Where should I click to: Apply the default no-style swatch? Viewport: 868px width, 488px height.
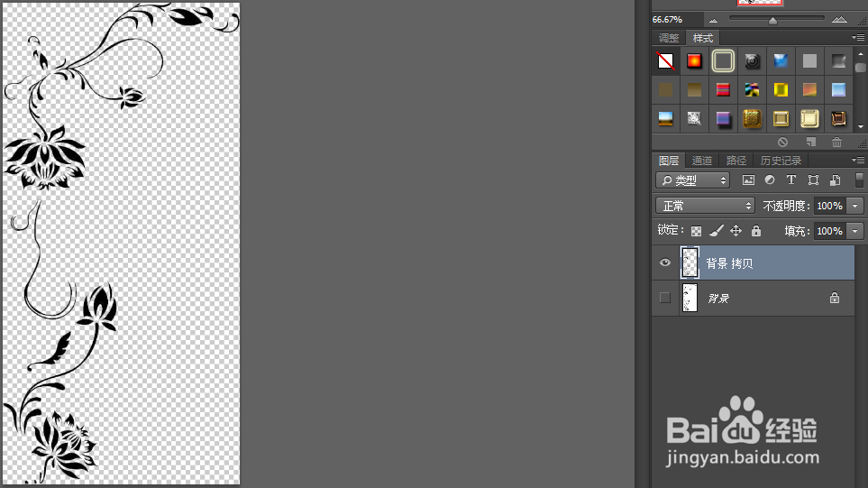[665, 61]
